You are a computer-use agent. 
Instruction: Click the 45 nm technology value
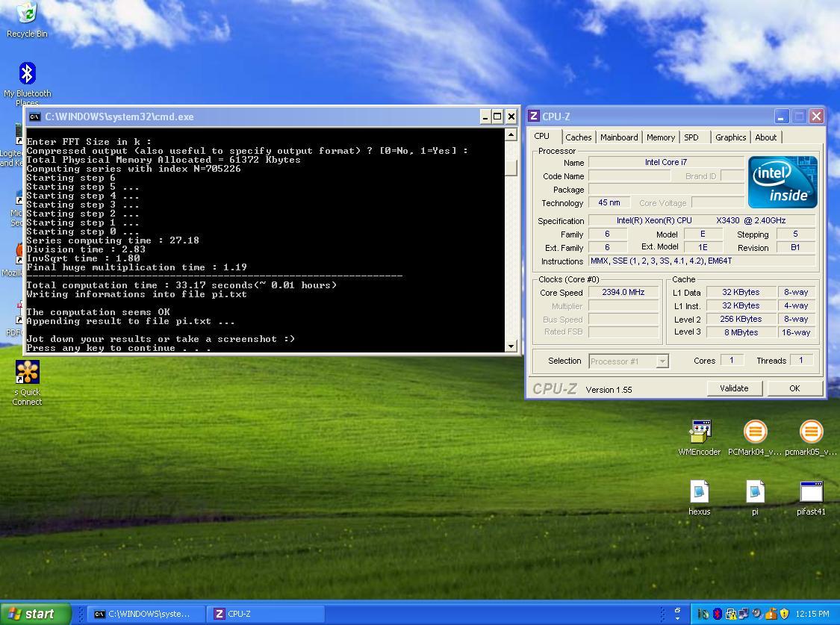point(609,202)
